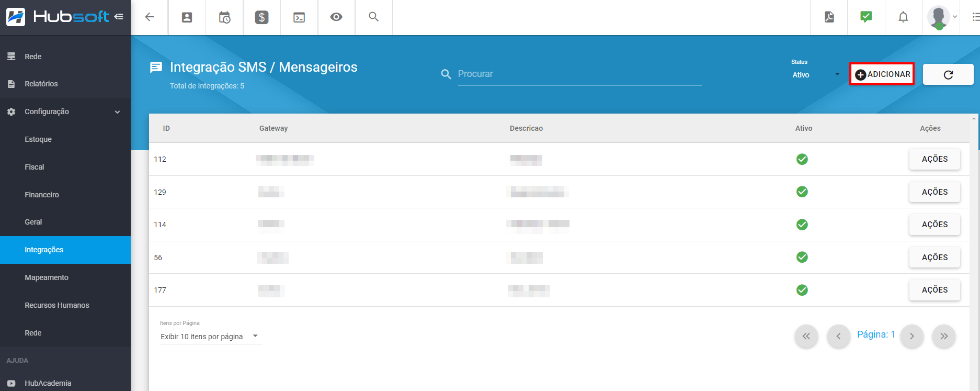The height and width of the screenshot is (391, 980).
Task: Open AÇÕES for integration ID 56
Action: click(x=935, y=258)
